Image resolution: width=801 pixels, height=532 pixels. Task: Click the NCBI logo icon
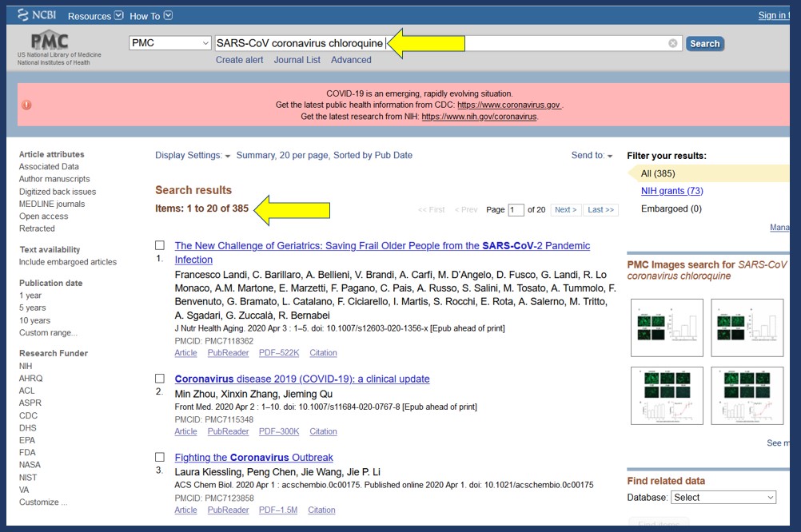[25, 15]
